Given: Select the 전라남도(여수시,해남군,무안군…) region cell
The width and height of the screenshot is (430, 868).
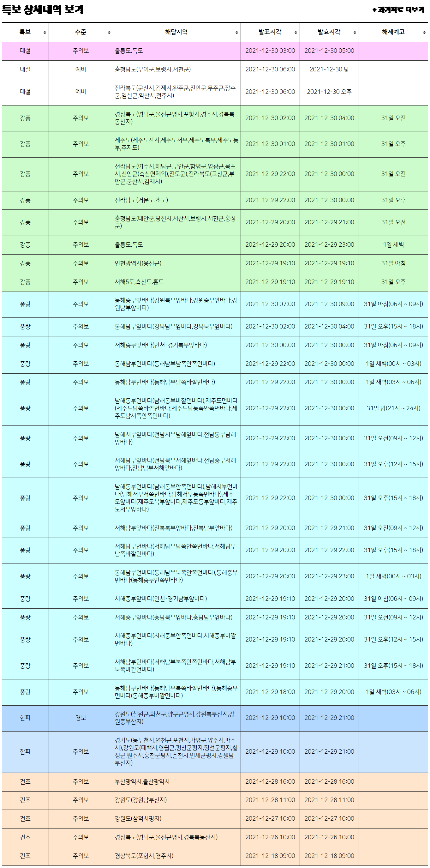Looking at the screenshot, I should (177, 174).
